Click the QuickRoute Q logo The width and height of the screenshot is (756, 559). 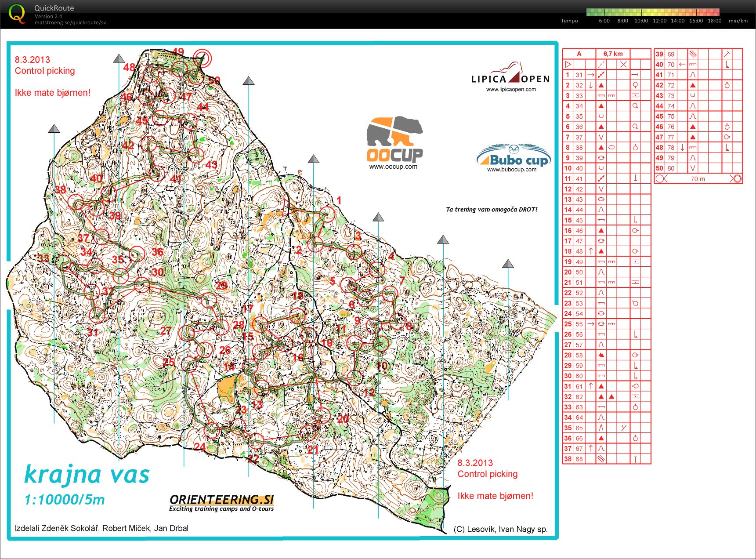(17, 14)
